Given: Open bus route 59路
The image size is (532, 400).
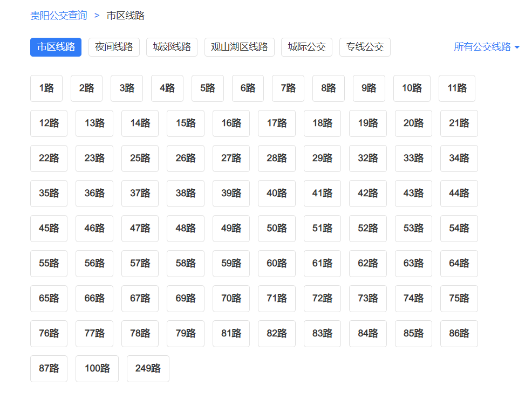Looking at the screenshot, I should [231, 264].
